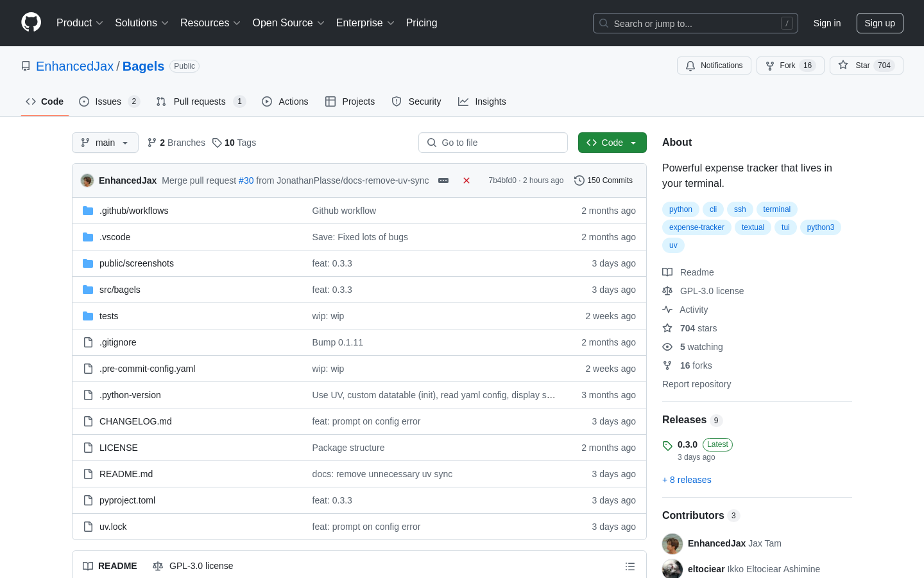This screenshot has width=924, height=578.
Task: Click EnhancedJax avatar in commit row
Action: [87, 180]
